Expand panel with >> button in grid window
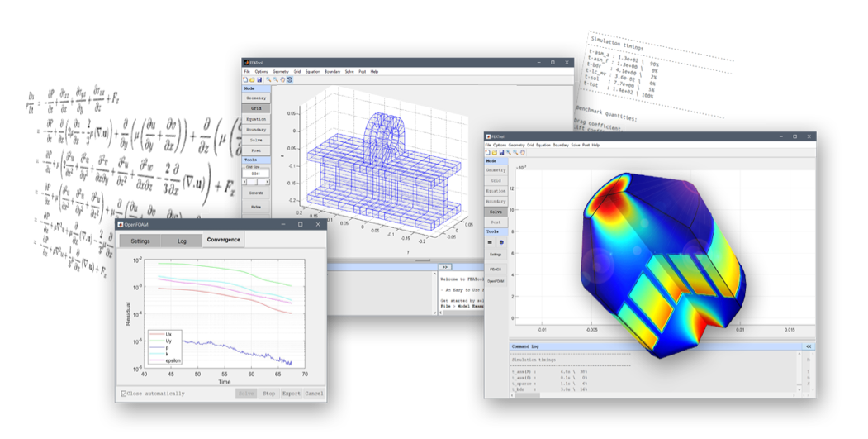This screenshot has width=868, height=439. (x=444, y=267)
